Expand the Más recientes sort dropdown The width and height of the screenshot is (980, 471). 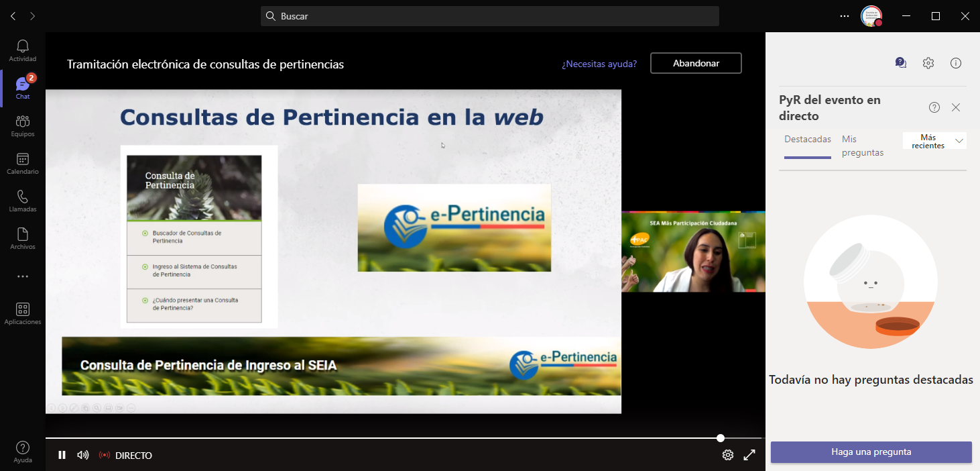959,141
